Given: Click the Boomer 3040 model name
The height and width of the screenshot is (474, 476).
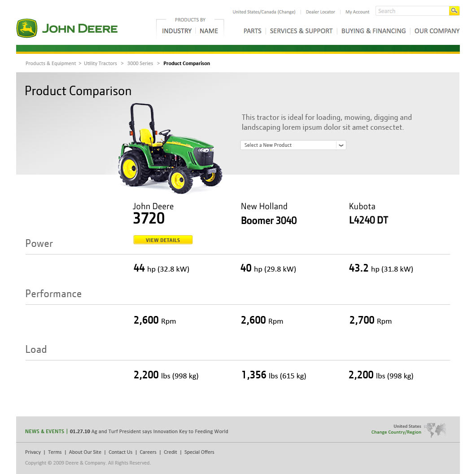Looking at the screenshot, I should [x=269, y=220].
